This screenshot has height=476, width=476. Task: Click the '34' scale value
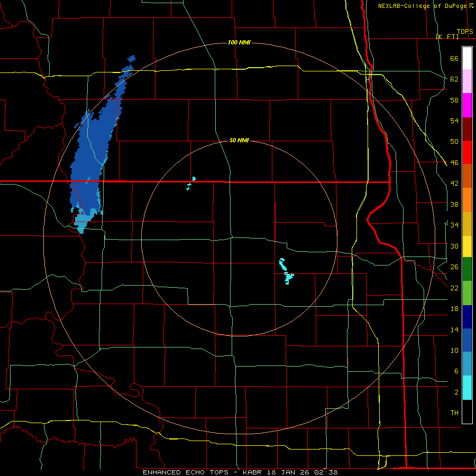pyautogui.click(x=454, y=225)
